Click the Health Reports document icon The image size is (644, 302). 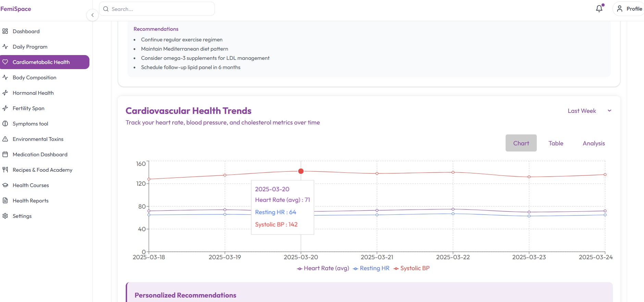coord(5,200)
